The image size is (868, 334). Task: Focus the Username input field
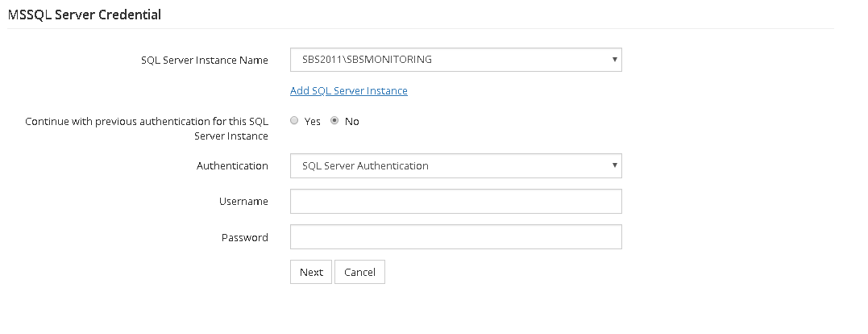[x=455, y=201]
